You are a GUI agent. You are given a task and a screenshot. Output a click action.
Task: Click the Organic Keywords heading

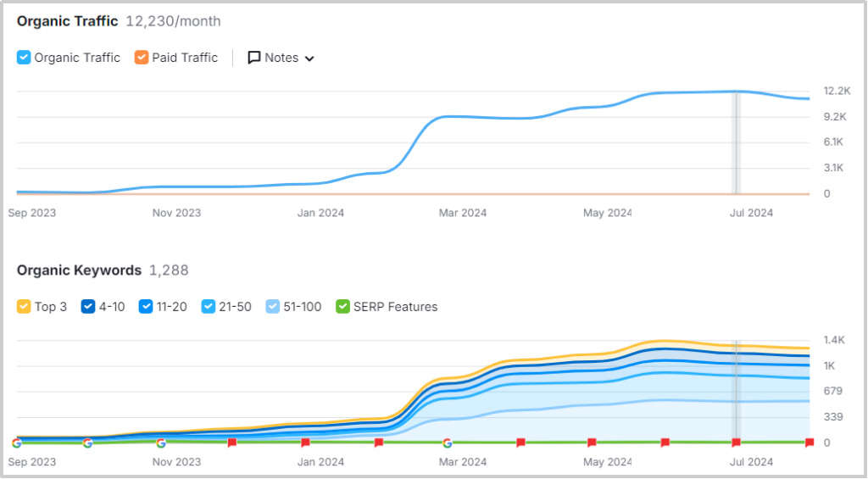(x=79, y=270)
